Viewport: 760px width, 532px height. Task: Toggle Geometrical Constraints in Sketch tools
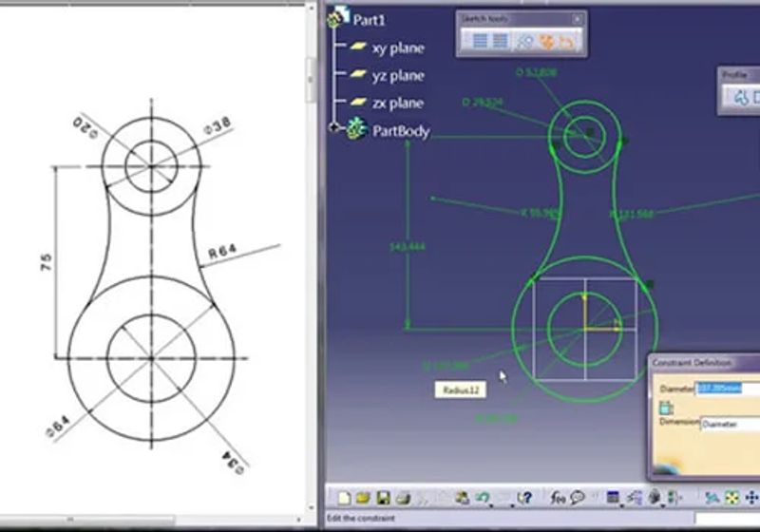pos(546,41)
